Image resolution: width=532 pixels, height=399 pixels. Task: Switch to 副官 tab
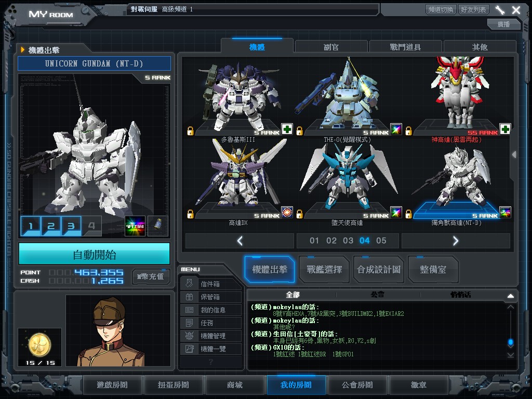tap(331, 47)
